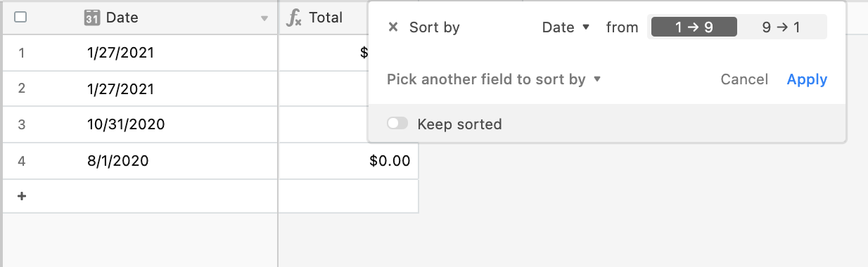This screenshot has height=267, width=868.
Task: Click the plus icon to add row
Action: tap(22, 196)
